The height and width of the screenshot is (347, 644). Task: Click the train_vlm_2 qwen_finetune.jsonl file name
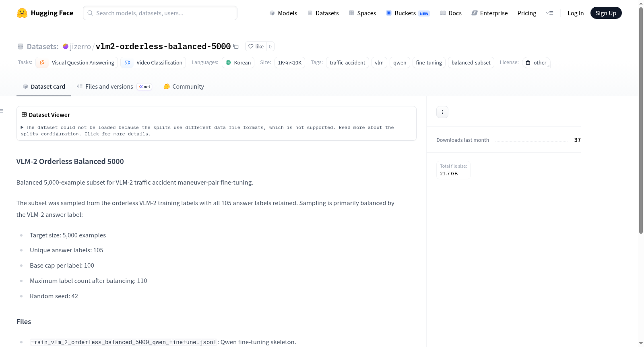point(124,342)
